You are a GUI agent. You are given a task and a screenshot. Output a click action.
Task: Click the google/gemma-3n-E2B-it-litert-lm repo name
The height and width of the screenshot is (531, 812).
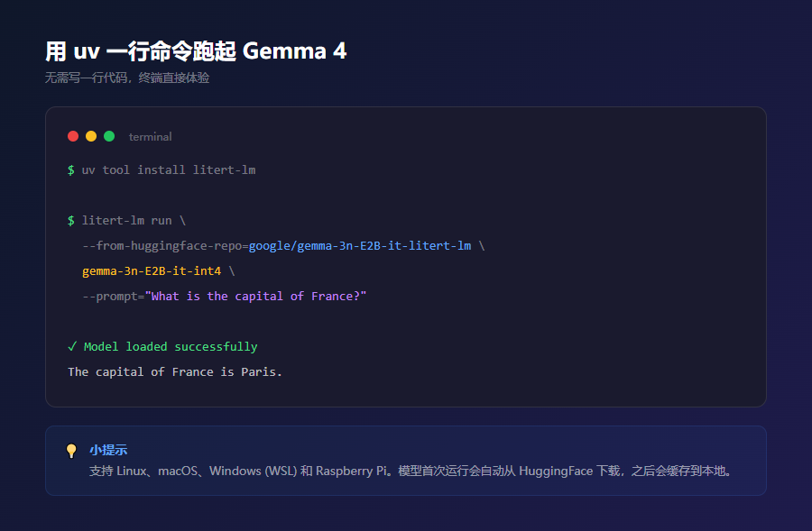pyautogui.click(x=359, y=245)
